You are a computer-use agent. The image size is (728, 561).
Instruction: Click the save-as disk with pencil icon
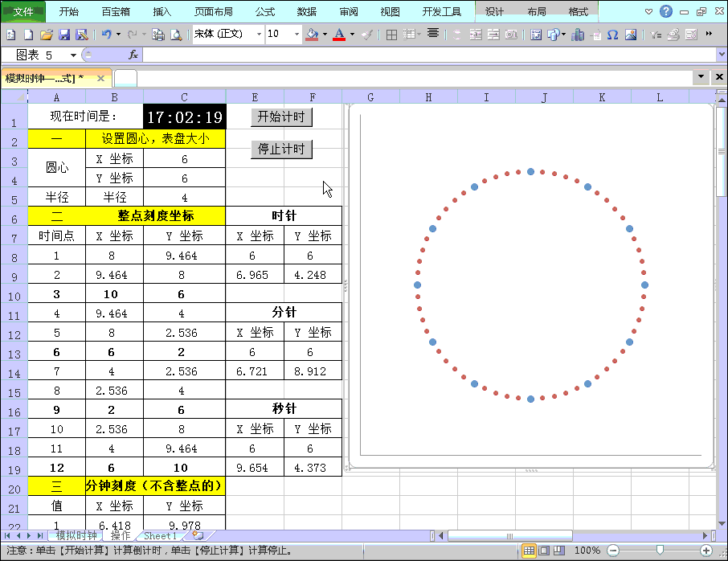point(82,35)
